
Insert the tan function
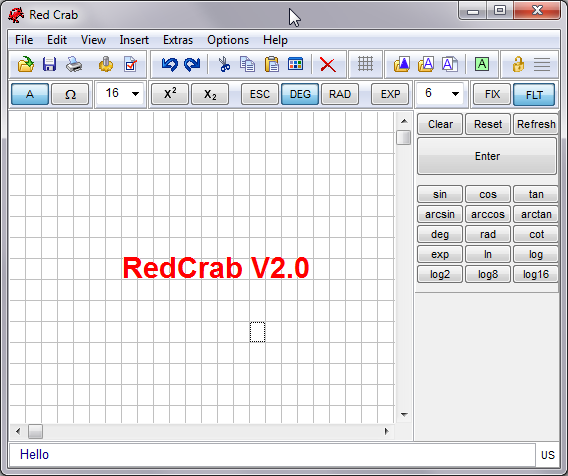[536, 194]
